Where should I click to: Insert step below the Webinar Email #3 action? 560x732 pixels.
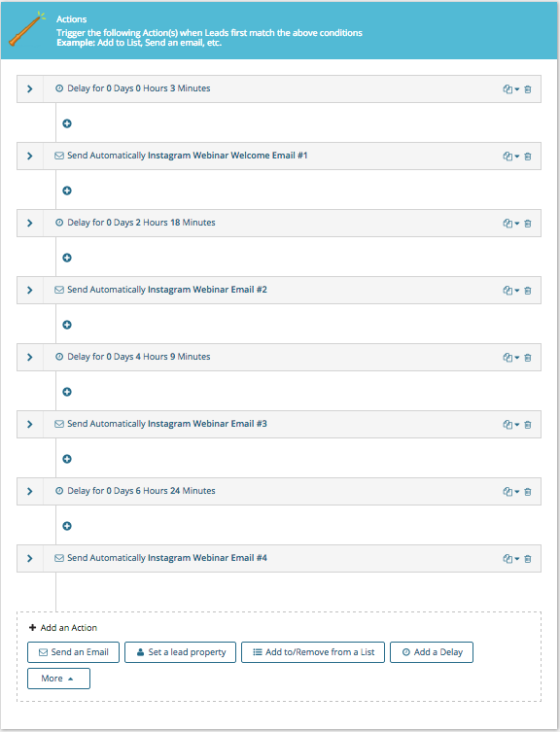67,459
